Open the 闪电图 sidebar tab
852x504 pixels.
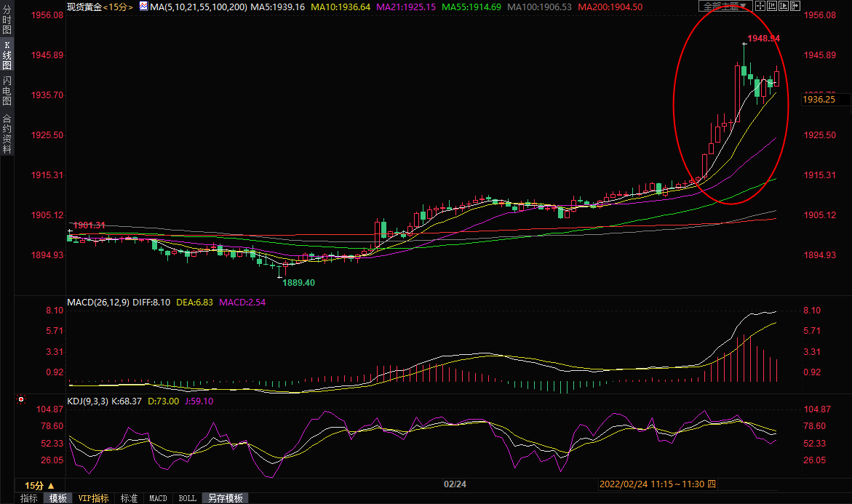tap(7, 91)
